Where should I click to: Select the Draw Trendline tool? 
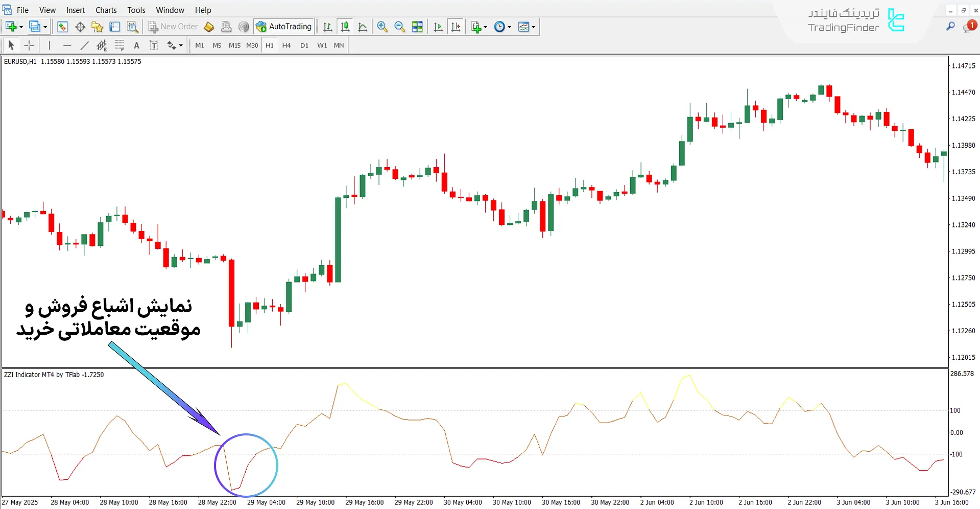84,45
